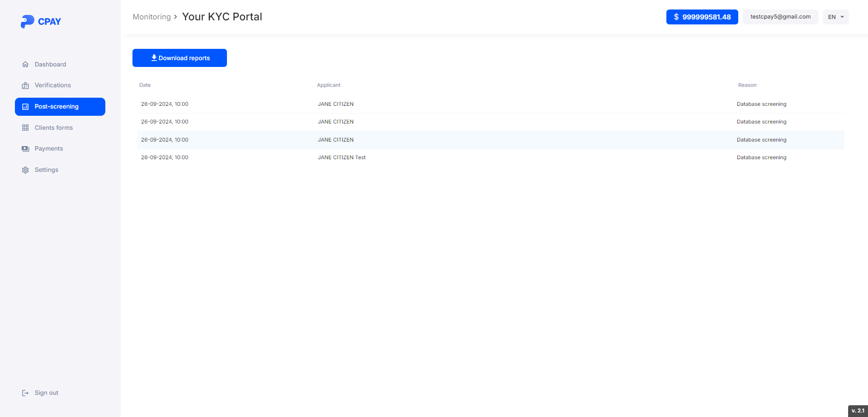Go to Clients forms section

(53, 128)
